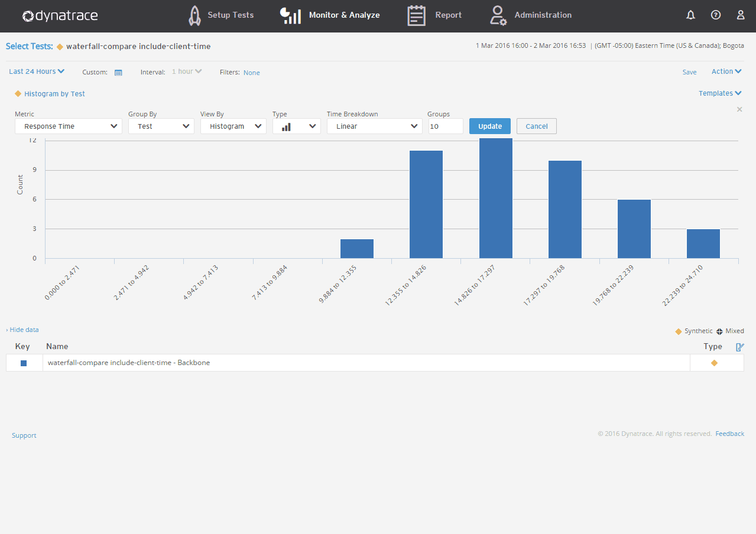Expand the Last 24 Hours time range dropdown
The width and height of the screenshot is (756, 534).
pos(37,71)
